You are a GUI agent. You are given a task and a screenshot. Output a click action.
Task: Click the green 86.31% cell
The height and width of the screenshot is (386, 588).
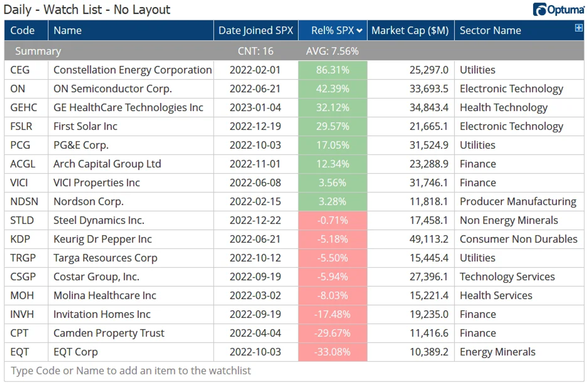click(333, 70)
